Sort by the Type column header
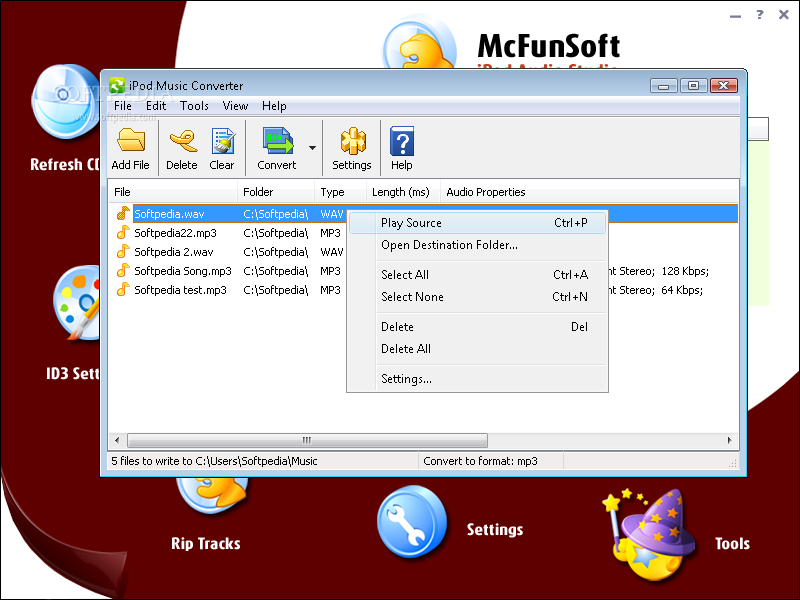 340,192
